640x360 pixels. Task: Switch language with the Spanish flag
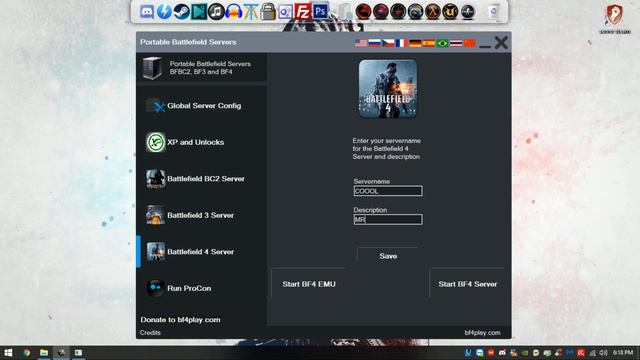pyautogui.click(x=429, y=43)
